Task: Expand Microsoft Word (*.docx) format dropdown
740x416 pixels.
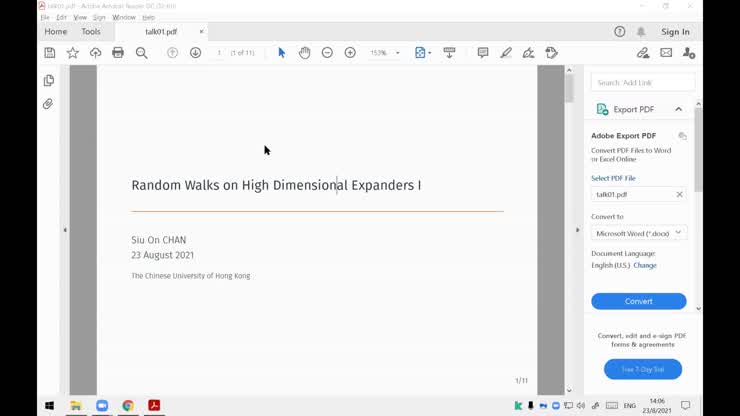Action: 677,233
